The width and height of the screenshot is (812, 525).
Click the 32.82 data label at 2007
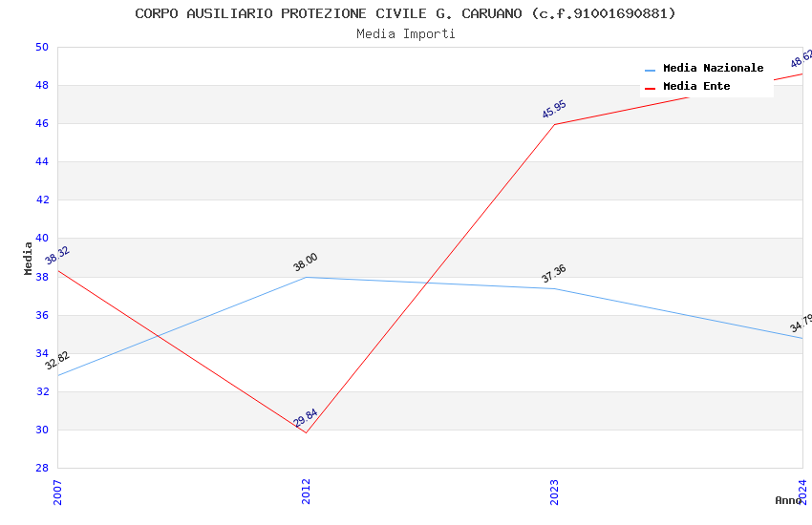(x=57, y=360)
